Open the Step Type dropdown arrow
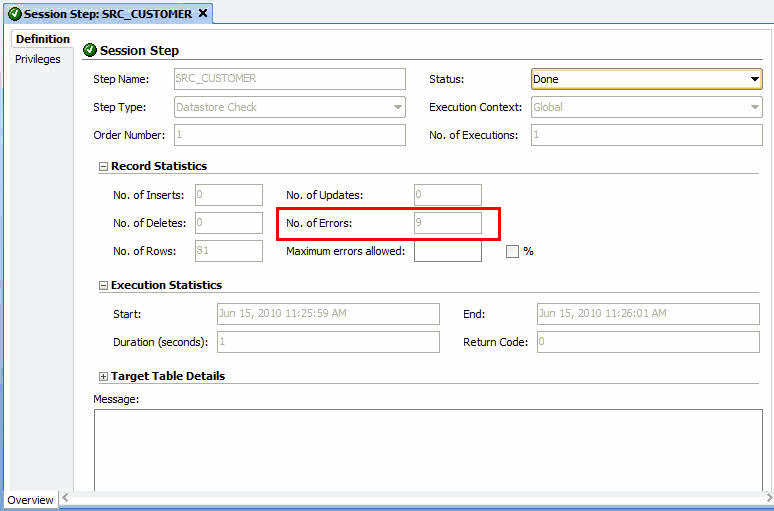Viewport: 774px width, 511px height. pyautogui.click(x=397, y=107)
